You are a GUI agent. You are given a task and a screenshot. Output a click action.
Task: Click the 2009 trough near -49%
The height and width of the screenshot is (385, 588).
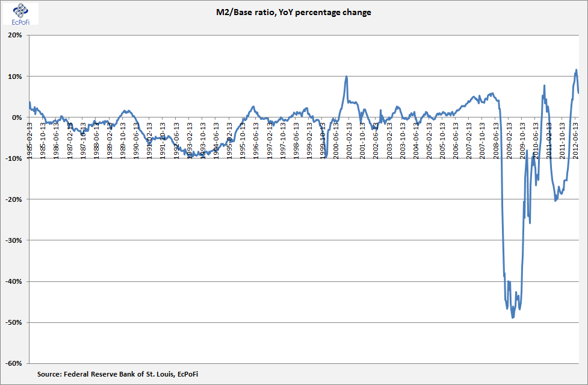tap(513, 318)
